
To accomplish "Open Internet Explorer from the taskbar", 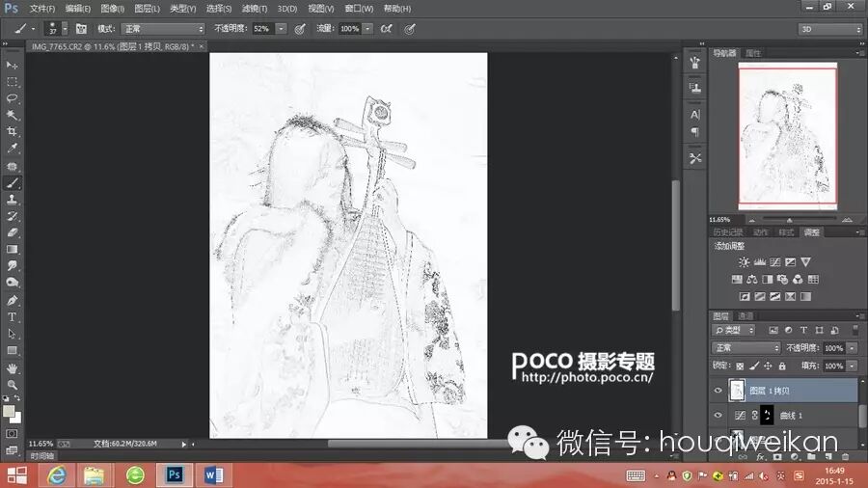I will (57, 475).
